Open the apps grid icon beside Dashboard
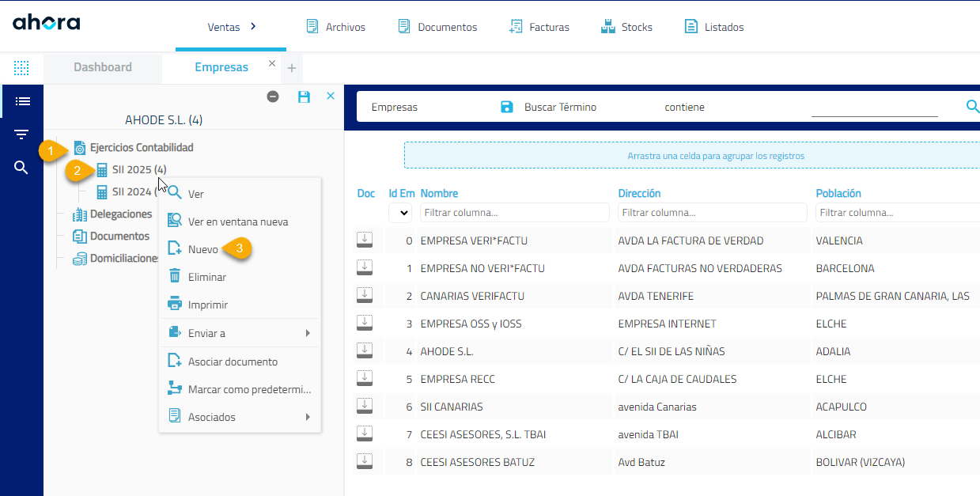 pos(21,68)
